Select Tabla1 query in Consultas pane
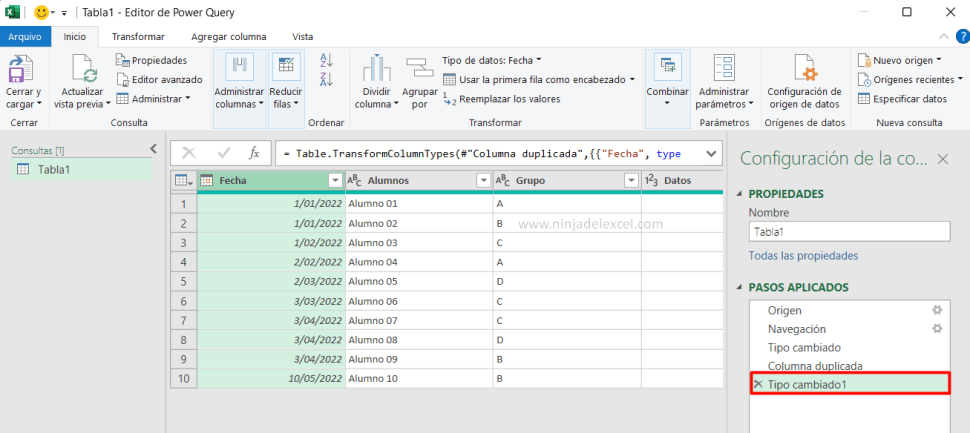This screenshot has height=433, width=970. click(x=82, y=169)
